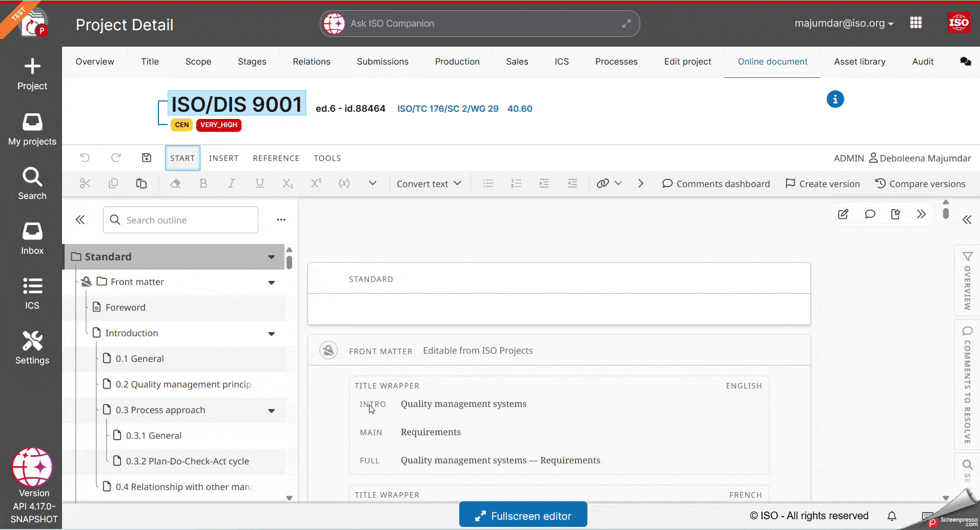Select the INSERT ribbon tab
Screen dimensions: 980x530
tap(223, 158)
